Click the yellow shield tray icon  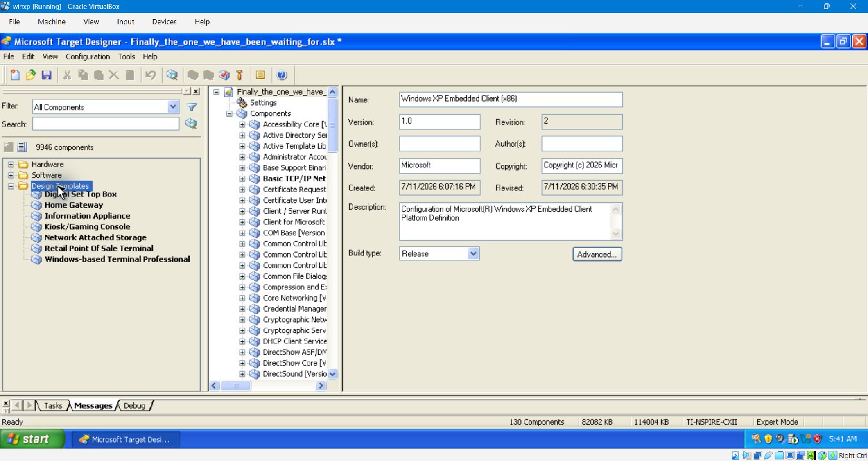(768, 439)
